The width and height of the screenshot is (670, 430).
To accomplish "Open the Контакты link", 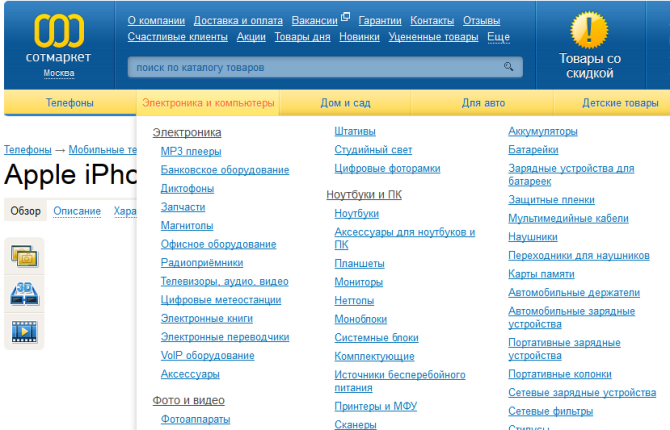I will (432, 21).
